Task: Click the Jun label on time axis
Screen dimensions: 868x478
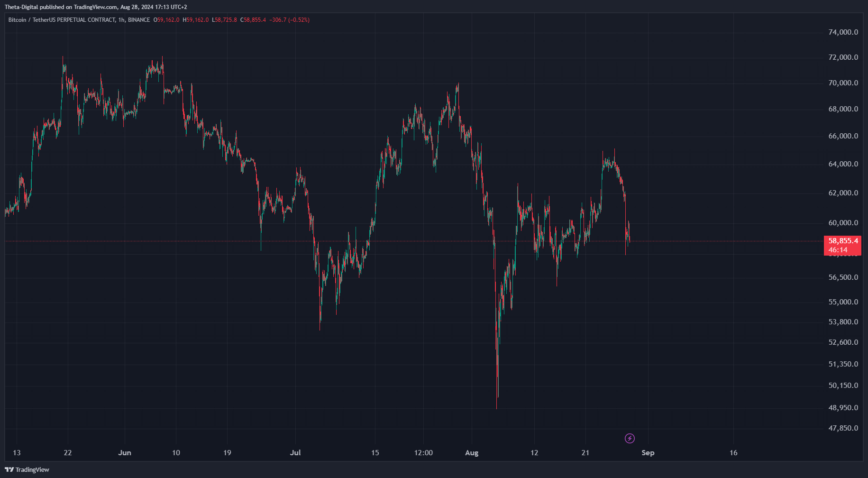Action: click(125, 453)
